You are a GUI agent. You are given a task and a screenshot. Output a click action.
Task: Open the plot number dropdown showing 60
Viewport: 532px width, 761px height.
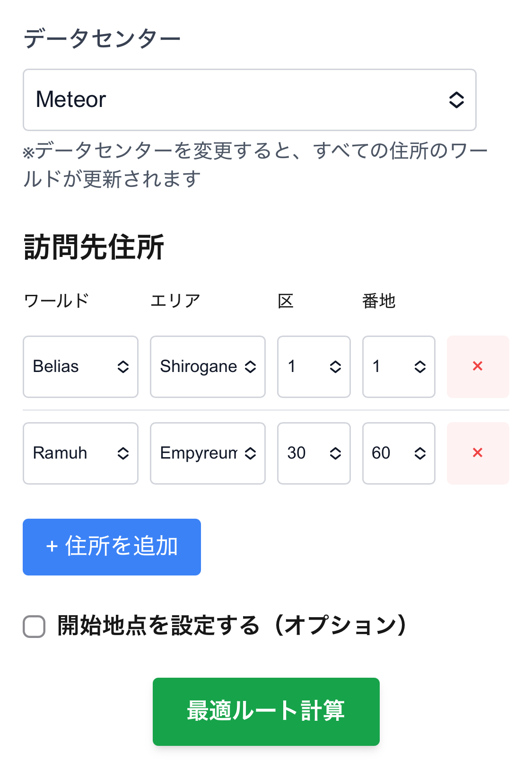[398, 453]
